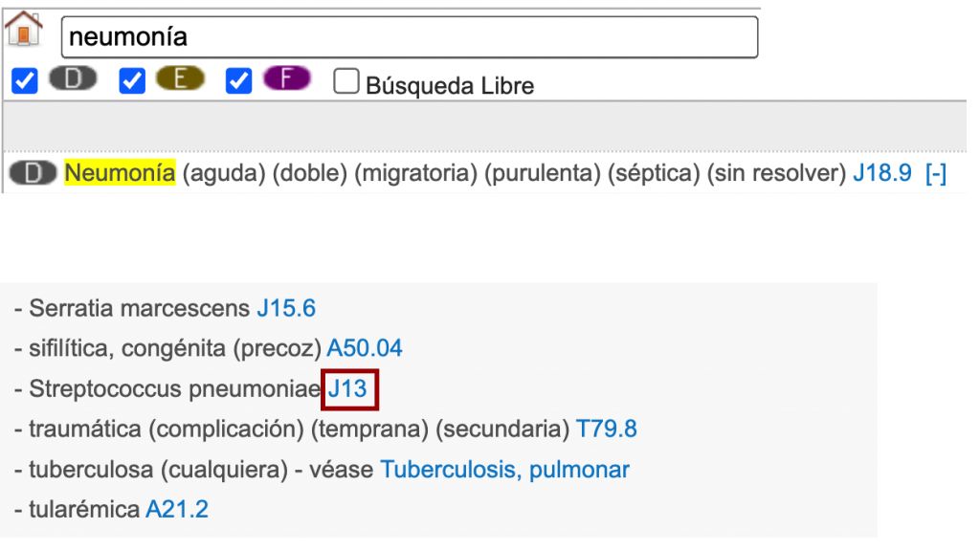Open the J15.6 Serratia marcescens code
The width and height of the screenshot is (980, 551).
click(x=285, y=309)
